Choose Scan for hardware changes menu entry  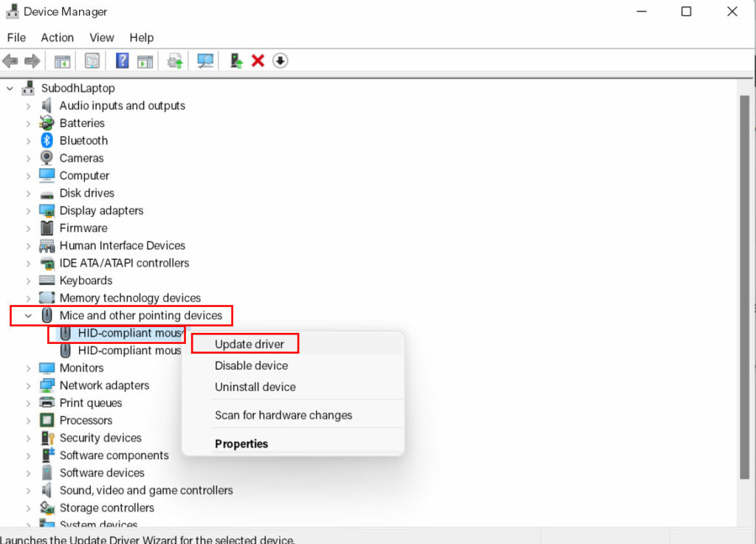283,415
